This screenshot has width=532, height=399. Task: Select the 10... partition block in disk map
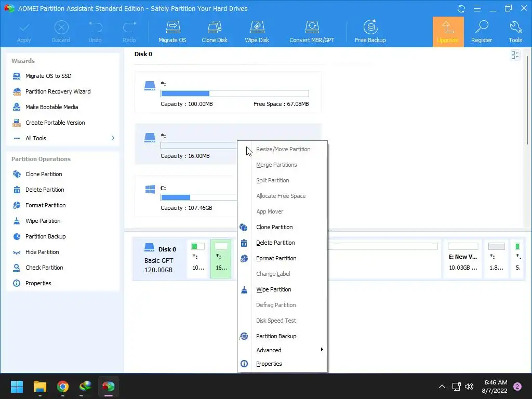pos(198,259)
